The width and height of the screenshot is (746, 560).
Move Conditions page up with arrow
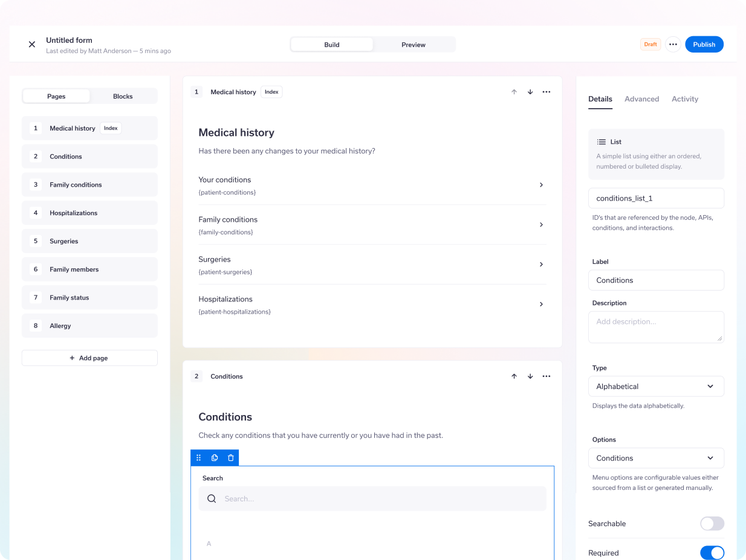514,376
